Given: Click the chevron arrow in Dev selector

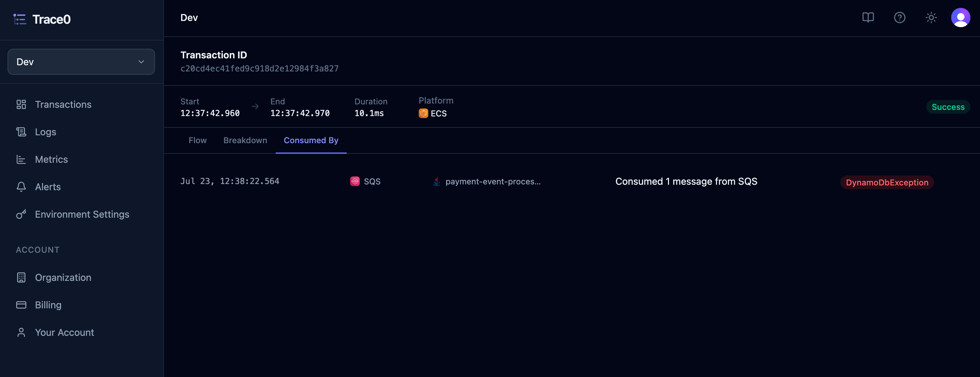Looking at the screenshot, I should coord(141,62).
